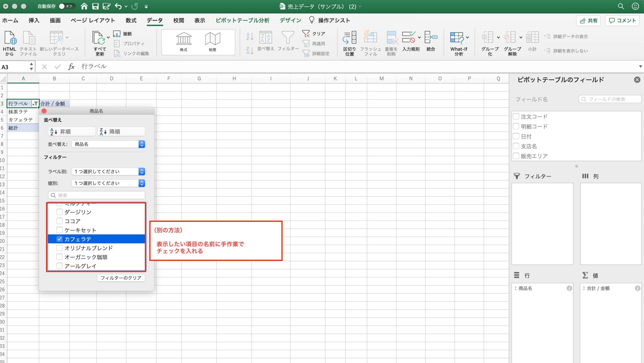Click the 昇順 sort button
The height and width of the screenshot is (363, 644).
tap(72, 131)
